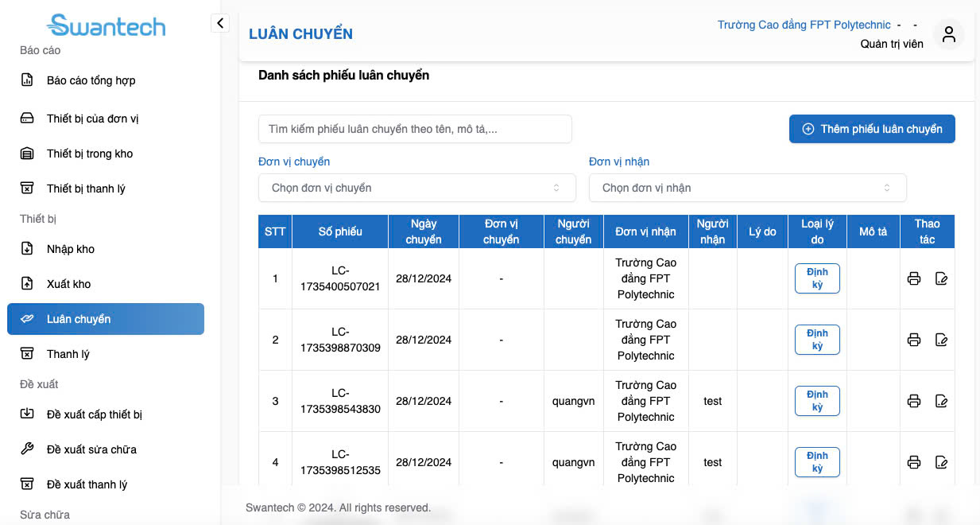
Task: Focus the Tìm kiếm phiếu luân chuyển search box
Action: tap(415, 129)
